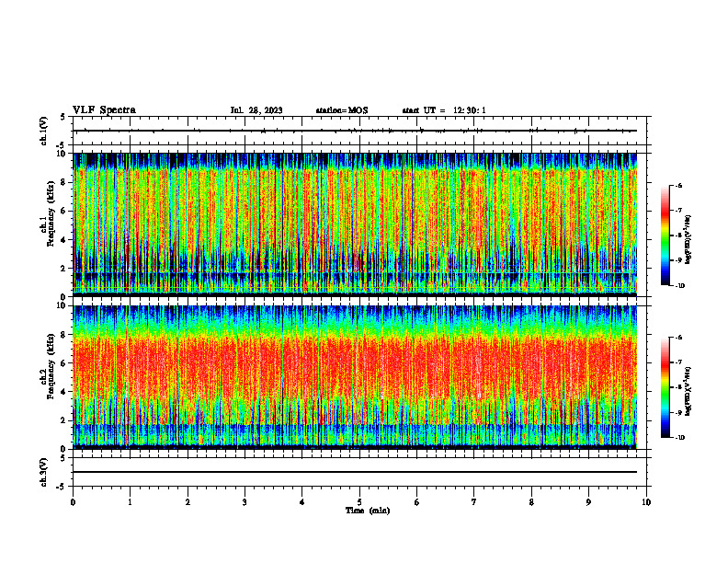Click the flat ch.3 voltage trace line
Viewport: 728px width, 563px height.
click(355, 472)
